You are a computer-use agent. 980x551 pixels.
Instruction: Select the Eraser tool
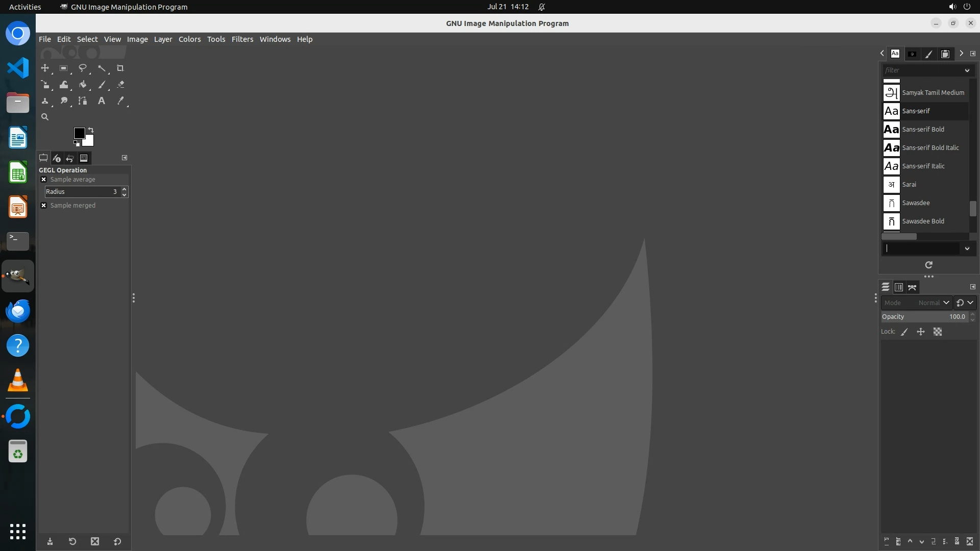pyautogui.click(x=120, y=85)
